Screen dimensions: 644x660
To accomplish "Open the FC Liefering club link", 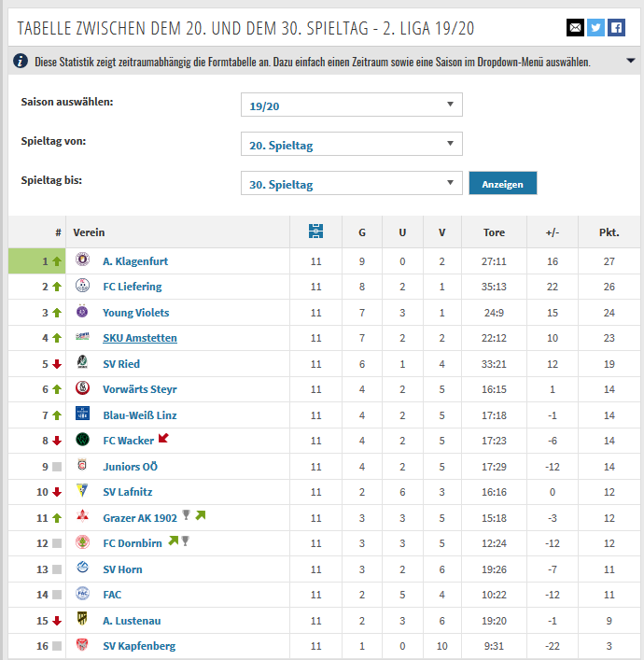I will (133, 287).
